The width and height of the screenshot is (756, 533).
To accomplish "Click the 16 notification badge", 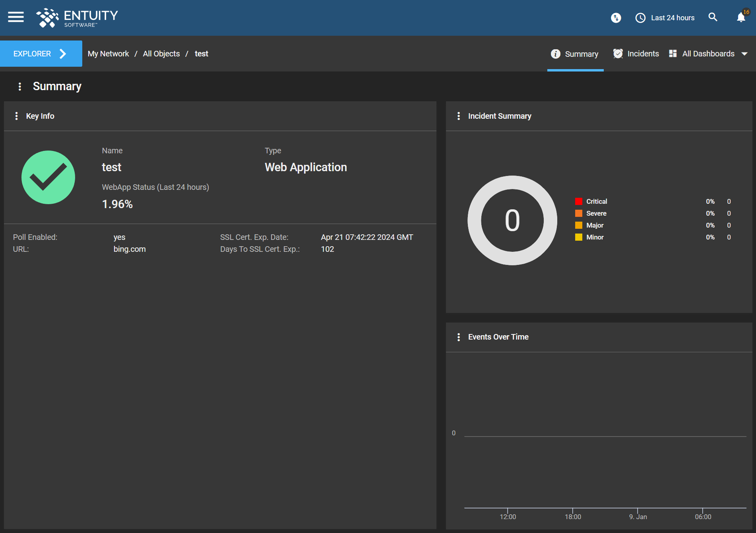I will (x=746, y=12).
